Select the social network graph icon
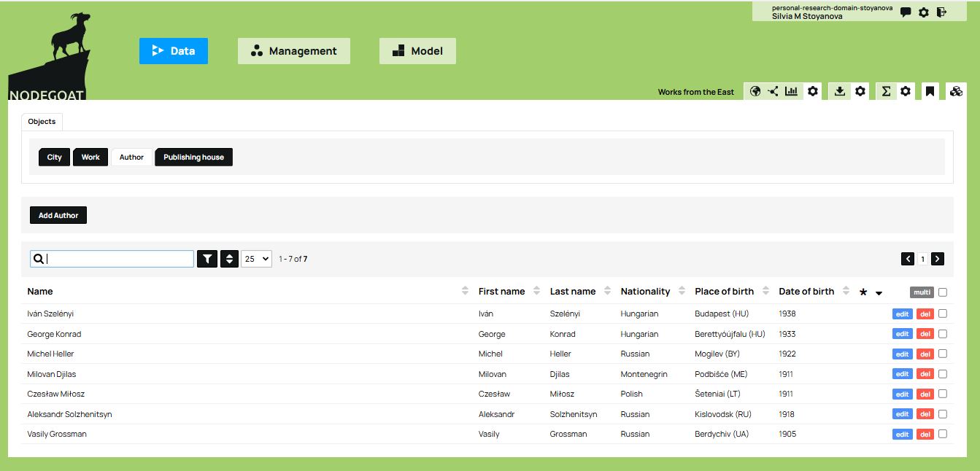The image size is (980, 471). 773,91
